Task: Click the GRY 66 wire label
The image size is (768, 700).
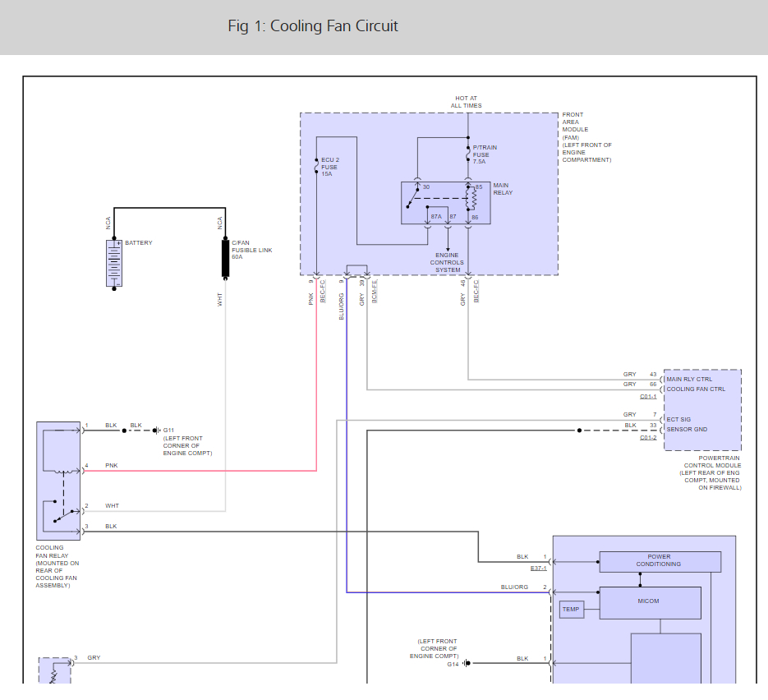Action: (x=630, y=384)
